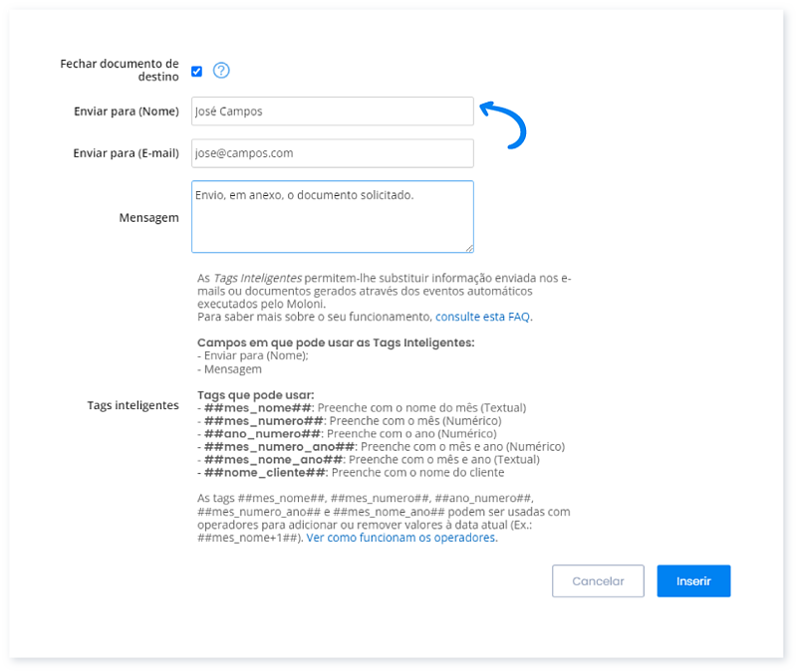Click the Fechar documento de destino label

coord(120,70)
